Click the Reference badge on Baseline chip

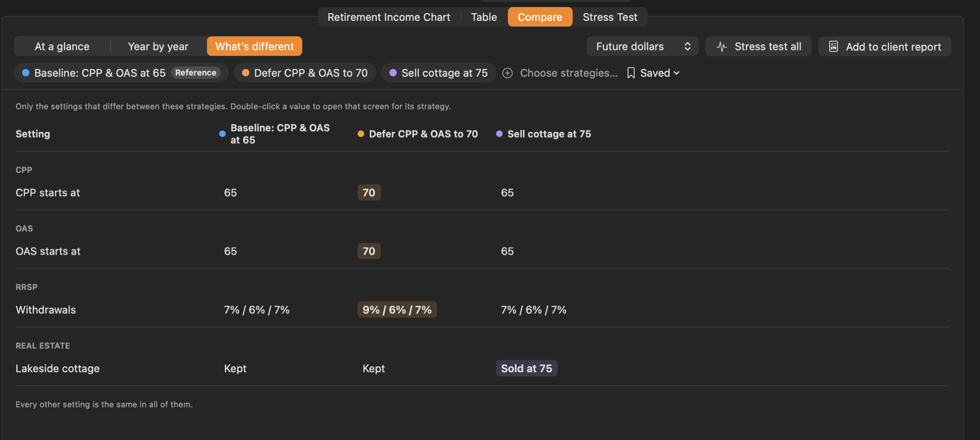pyautogui.click(x=195, y=73)
